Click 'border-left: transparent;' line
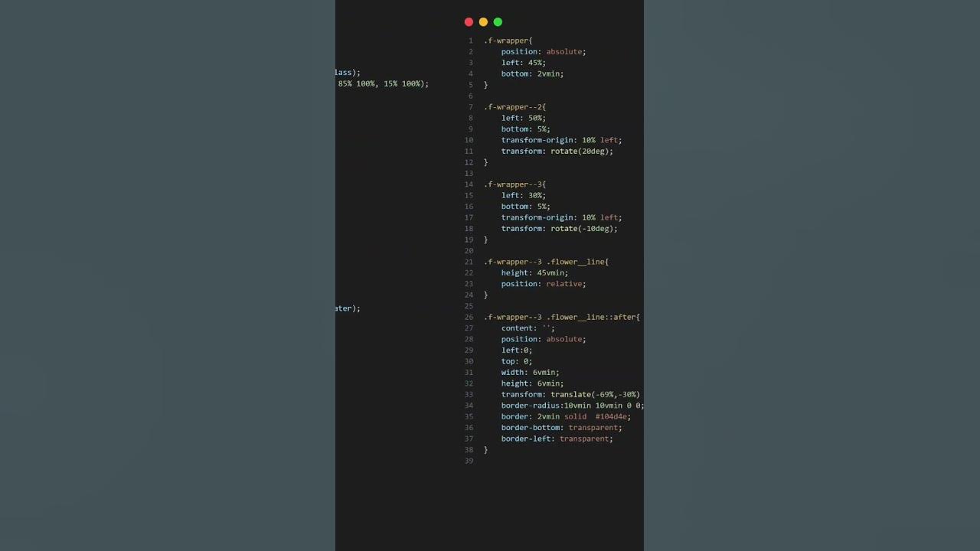Screen dimensions: 980x551 557,439
